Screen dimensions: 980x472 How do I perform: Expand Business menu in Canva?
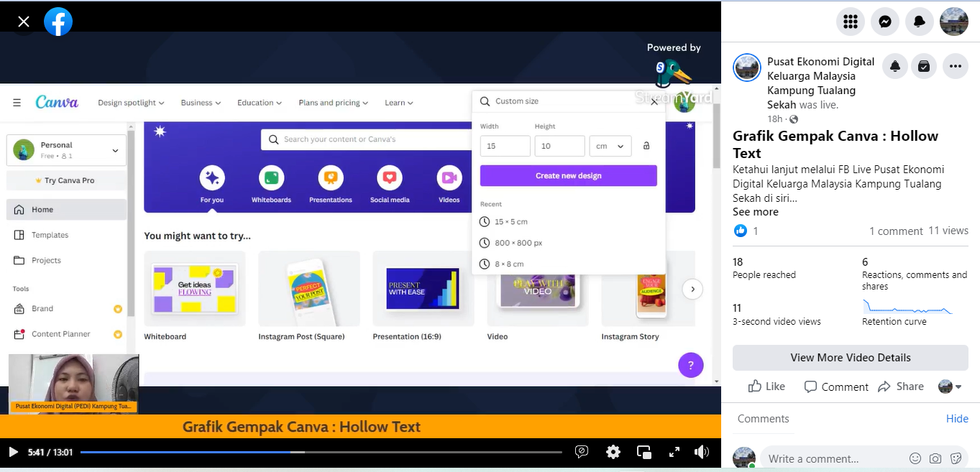[201, 103]
